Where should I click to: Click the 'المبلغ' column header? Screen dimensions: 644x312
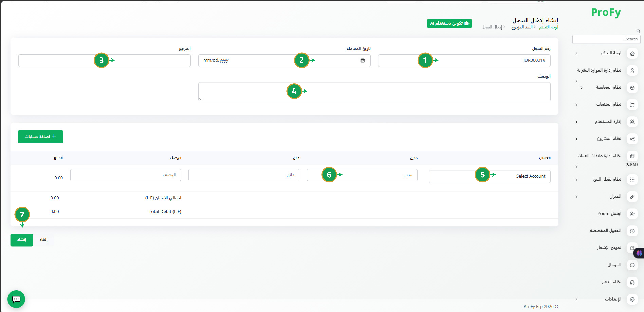(58, 158)
